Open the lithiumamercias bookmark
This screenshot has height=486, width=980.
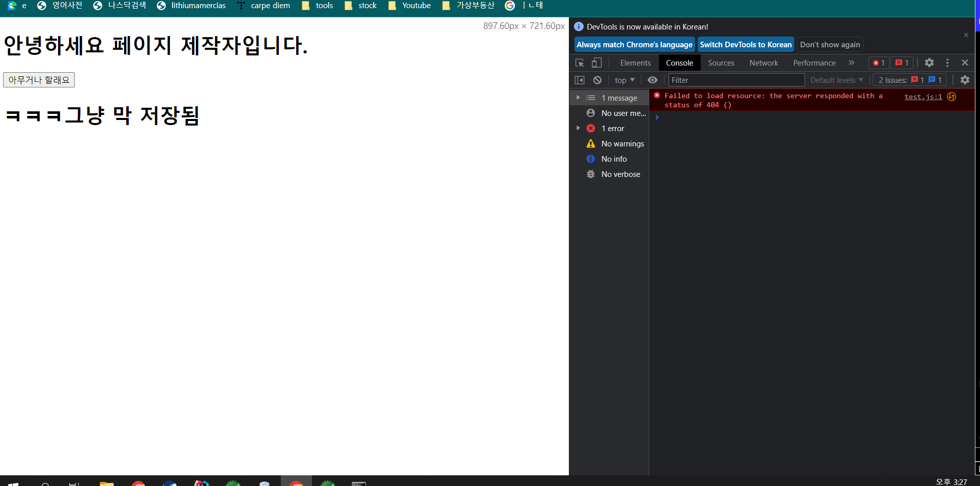click(191, 6)
